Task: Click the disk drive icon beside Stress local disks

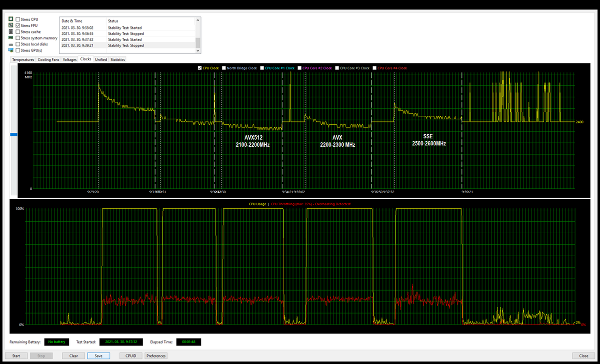Action: 11,44
